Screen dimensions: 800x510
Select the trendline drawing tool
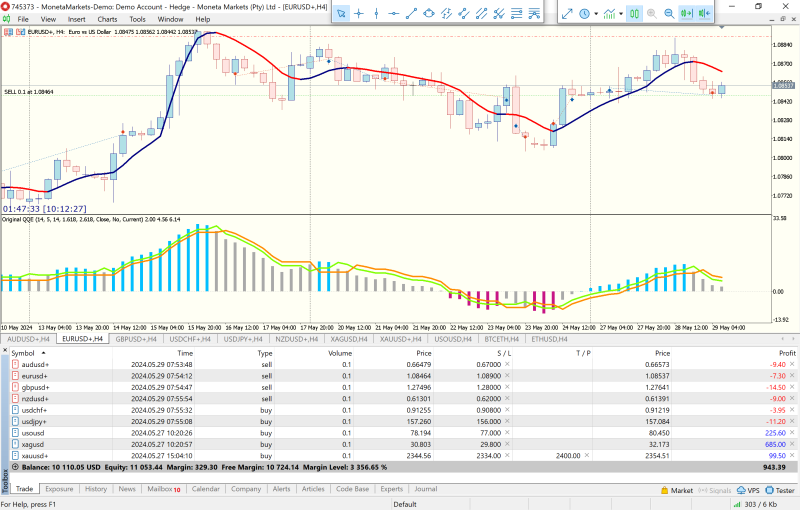click(412, 13)
